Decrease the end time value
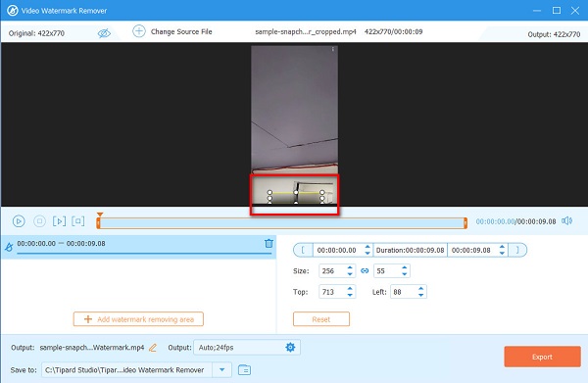588x383 pixels. tap(502, 254)
